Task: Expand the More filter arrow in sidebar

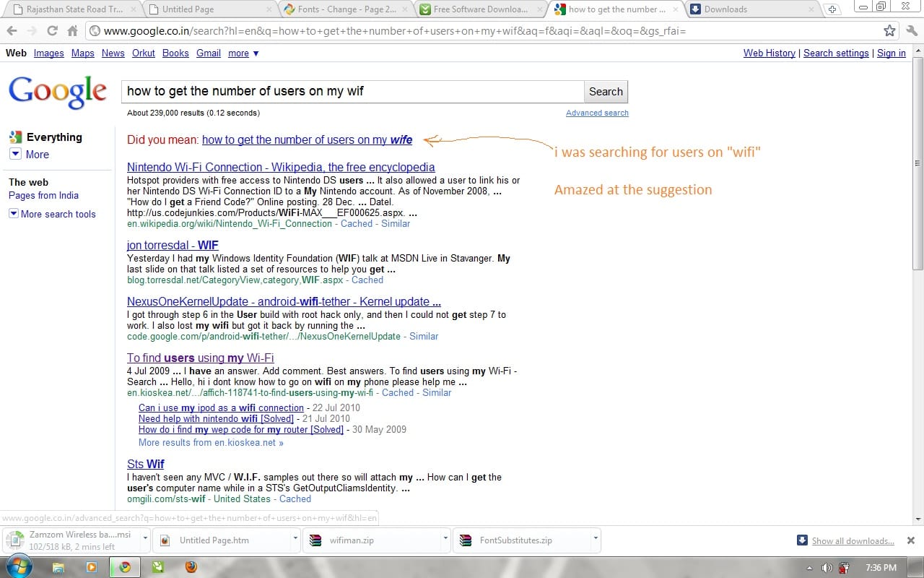Action: pyautogui.click(x=15, y=154)
